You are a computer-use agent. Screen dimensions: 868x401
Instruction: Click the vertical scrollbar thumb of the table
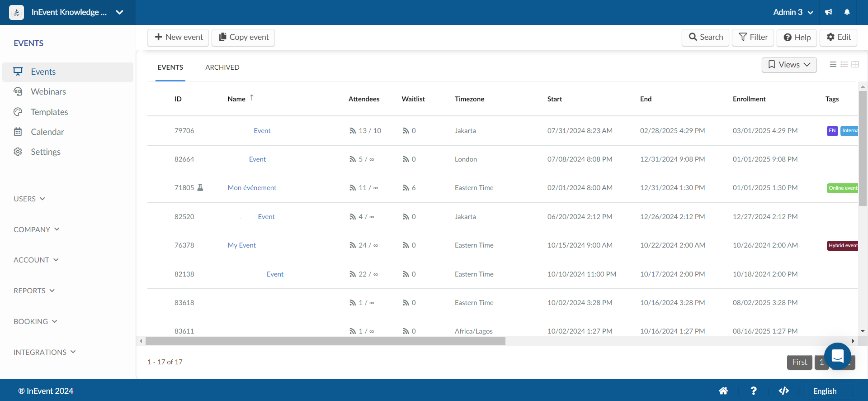[863, 148]
